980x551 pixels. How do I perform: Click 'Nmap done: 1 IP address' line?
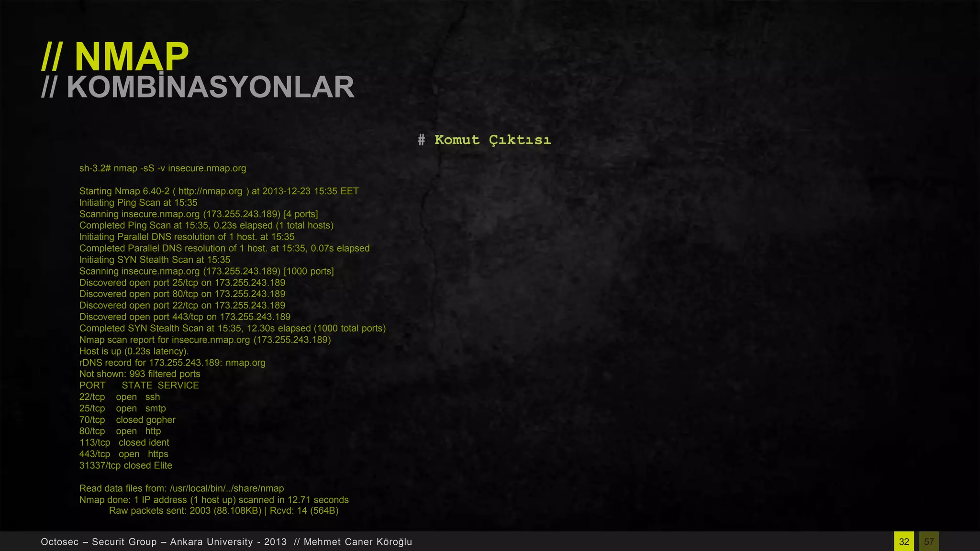pyautogui.click(x=214, y=500)
